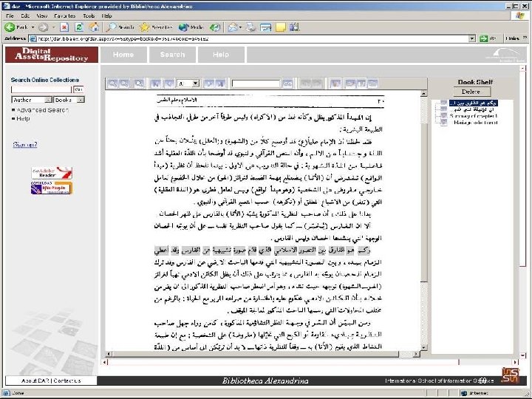Click the Get Adobe Reader badge
This screenshot has width=532, height=399.
click(x=52, y=173)
